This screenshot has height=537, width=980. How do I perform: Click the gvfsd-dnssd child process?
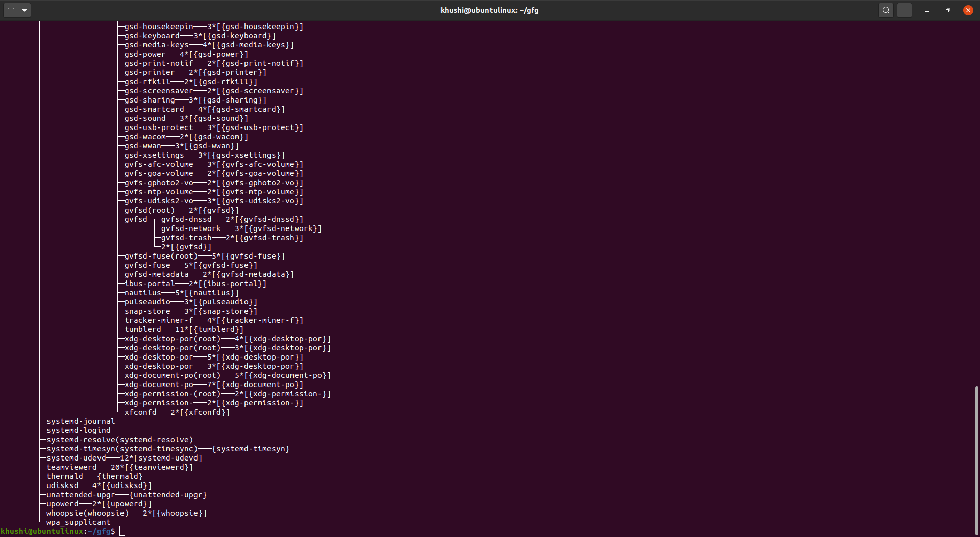pos(232,219)
